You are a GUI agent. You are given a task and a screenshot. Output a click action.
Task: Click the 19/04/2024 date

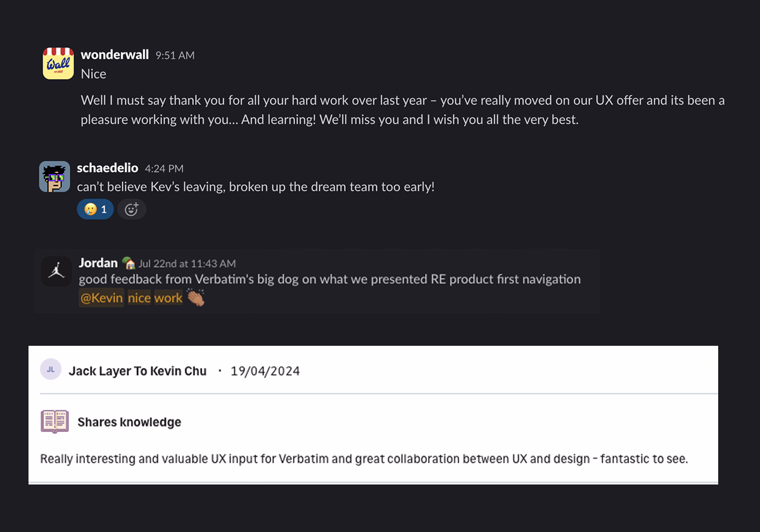[265, 371]
